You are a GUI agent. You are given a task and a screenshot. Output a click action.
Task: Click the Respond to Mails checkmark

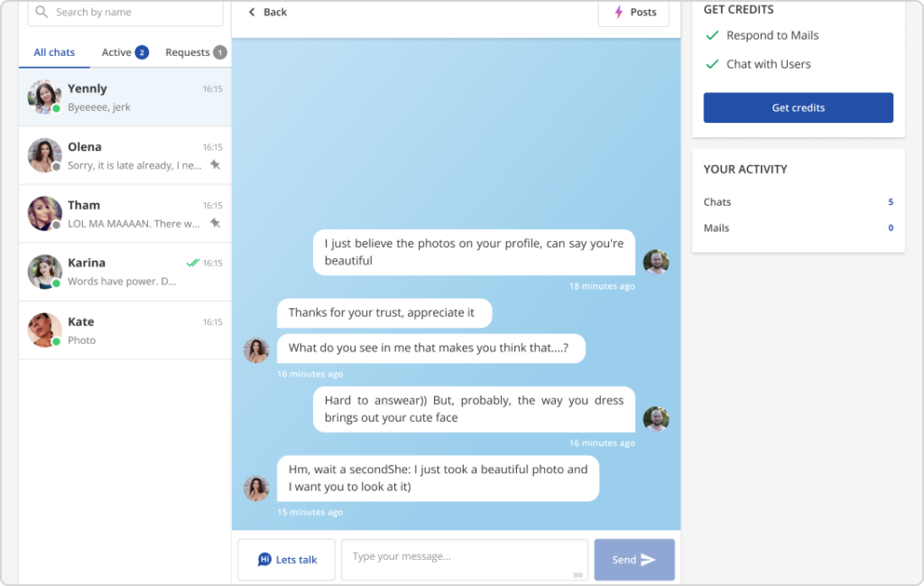pos(712,36)
